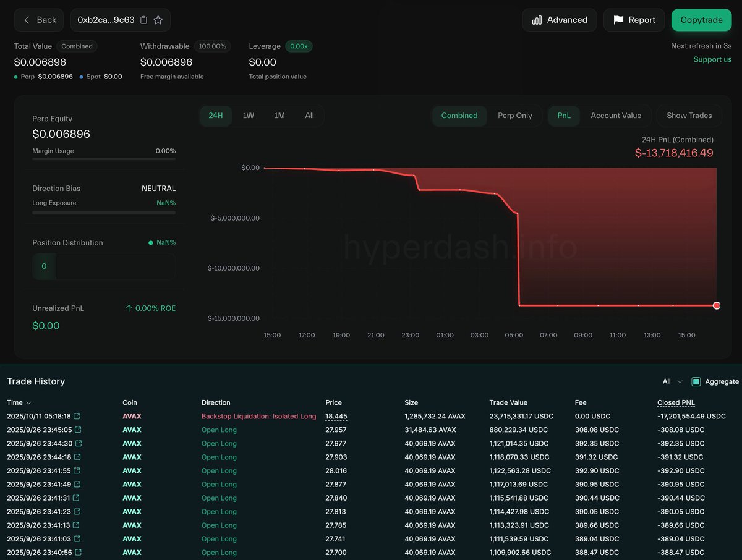The width and height of the screenshot is (742, 560).
Task: Click the Closed PNL column header
Action: pyautogui.click(x=676, y=403)
